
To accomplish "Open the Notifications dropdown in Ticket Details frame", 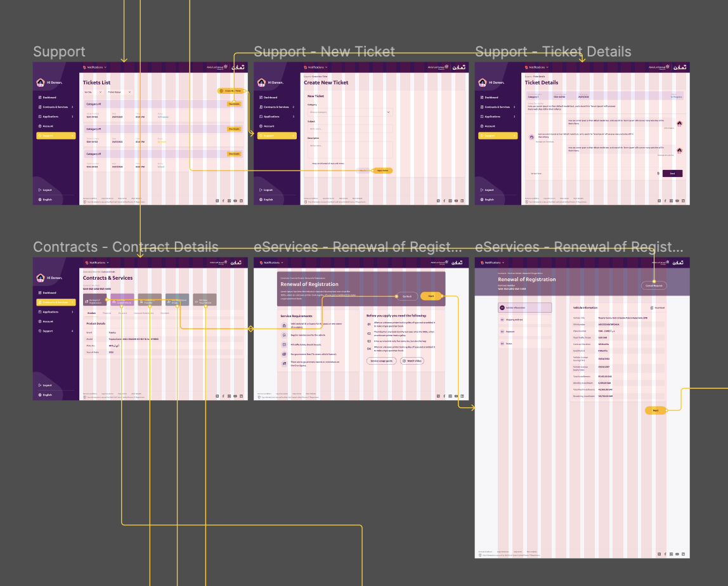I will [536, 67].
